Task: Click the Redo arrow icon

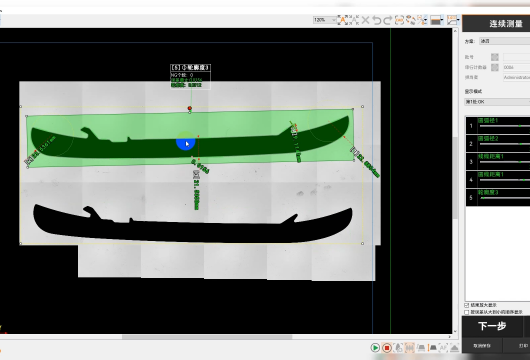Action: [388, 20]
